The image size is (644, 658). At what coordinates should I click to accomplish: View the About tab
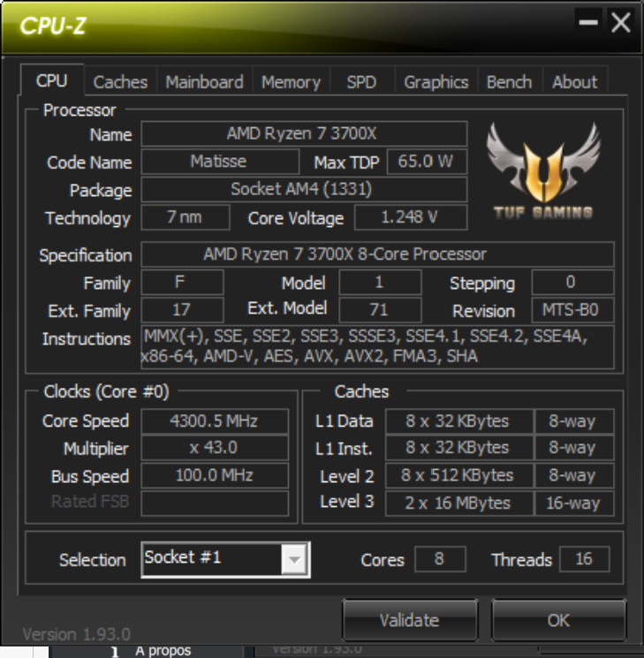point(574,82)
